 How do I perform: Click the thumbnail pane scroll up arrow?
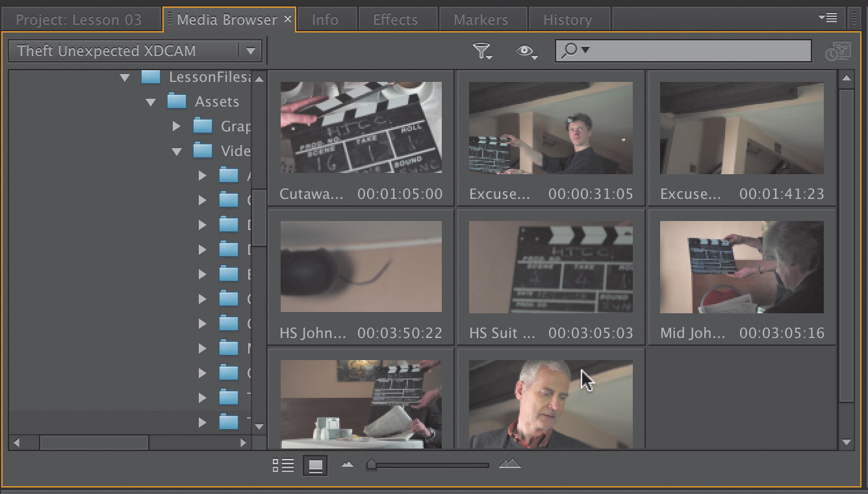[x=846, y=79]
